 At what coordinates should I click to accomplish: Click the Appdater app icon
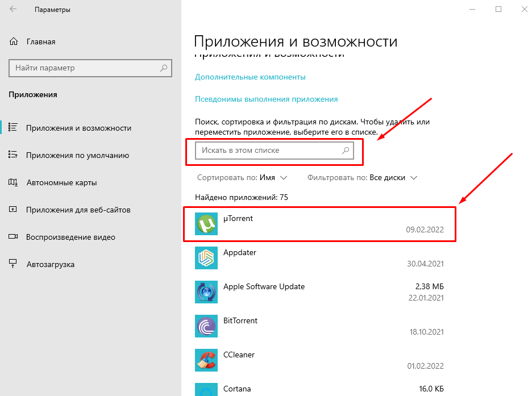click(206, 258)
